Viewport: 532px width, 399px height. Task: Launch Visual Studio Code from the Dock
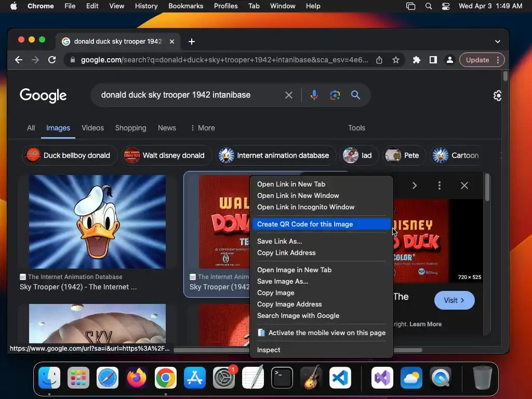tap(340, 378)
